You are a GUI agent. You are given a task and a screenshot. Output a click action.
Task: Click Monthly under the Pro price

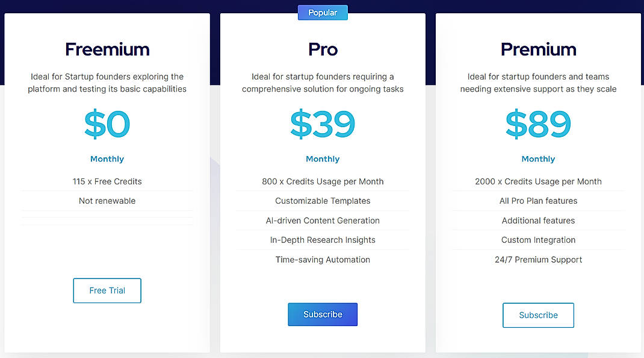click(323, 159)
